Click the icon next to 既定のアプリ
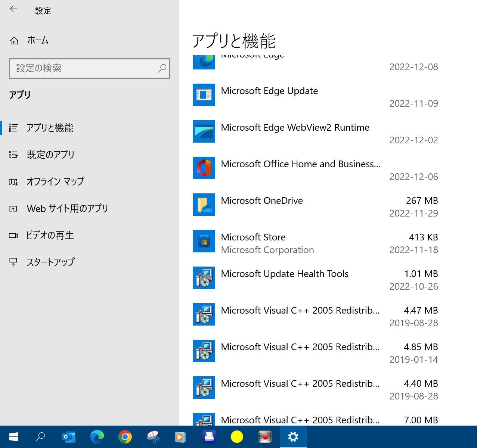The image size is (477, 448). (x=13, y=155)
